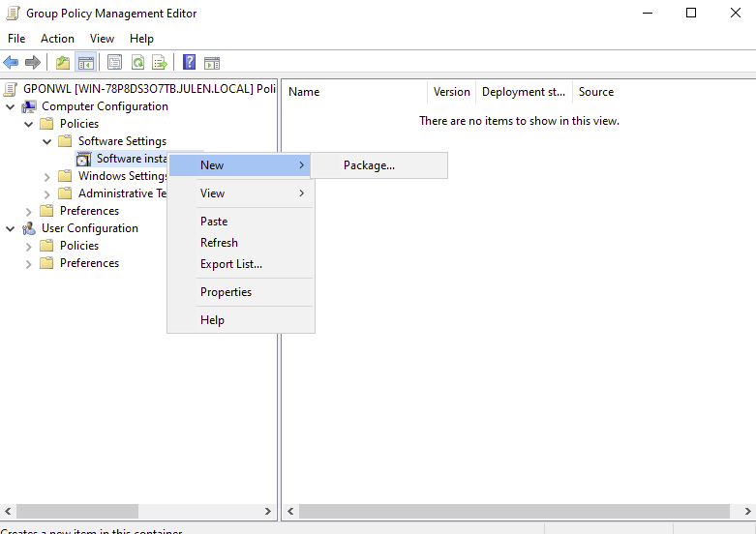Collapse the User Configuration node
Image resolution: width=756 pixels, height=534 pixels.
[x=11, y=228]
